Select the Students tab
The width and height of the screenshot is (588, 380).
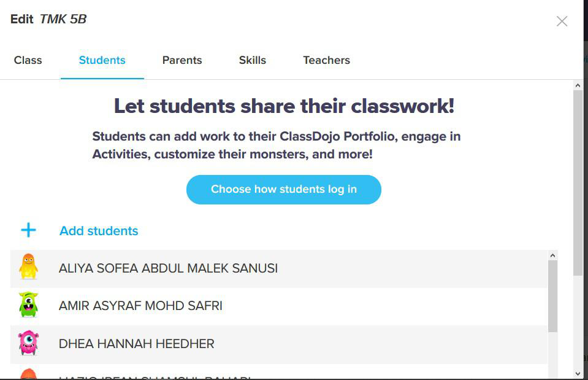point(102,60)
